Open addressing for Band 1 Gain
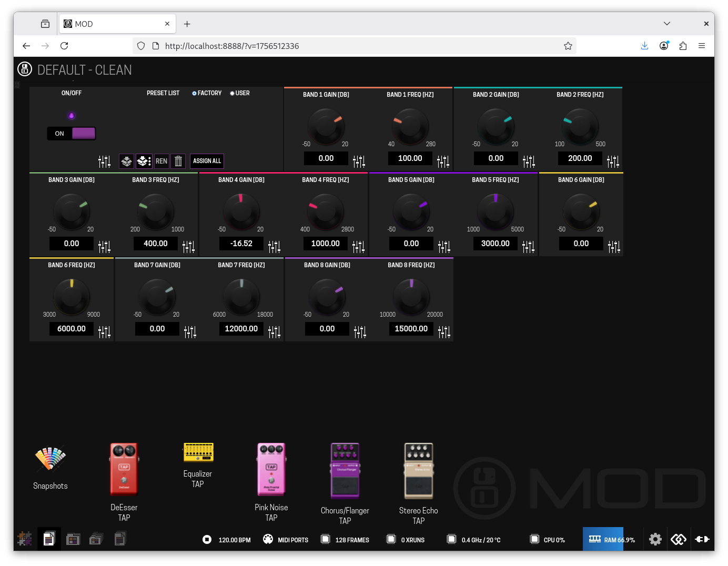The height and width of the screenshot is (566, 728). tap(359, 161)
